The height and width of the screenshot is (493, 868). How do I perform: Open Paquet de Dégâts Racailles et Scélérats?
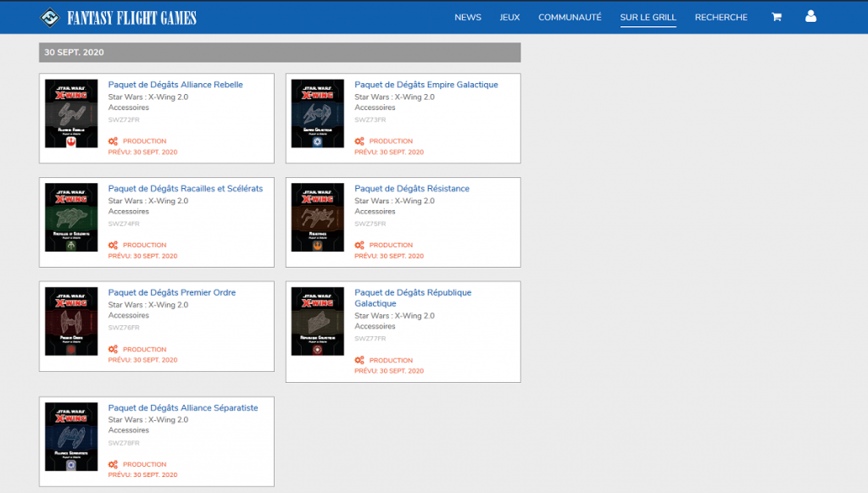tap(186, 189)
